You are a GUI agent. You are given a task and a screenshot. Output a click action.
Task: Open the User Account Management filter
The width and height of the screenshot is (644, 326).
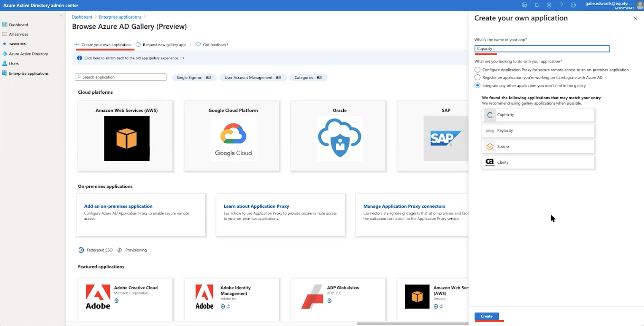pyautogui.click(x=253, y=78)
